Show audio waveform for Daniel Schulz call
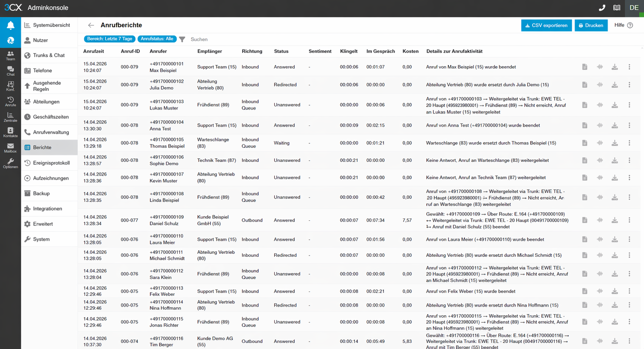 [600, 220]
